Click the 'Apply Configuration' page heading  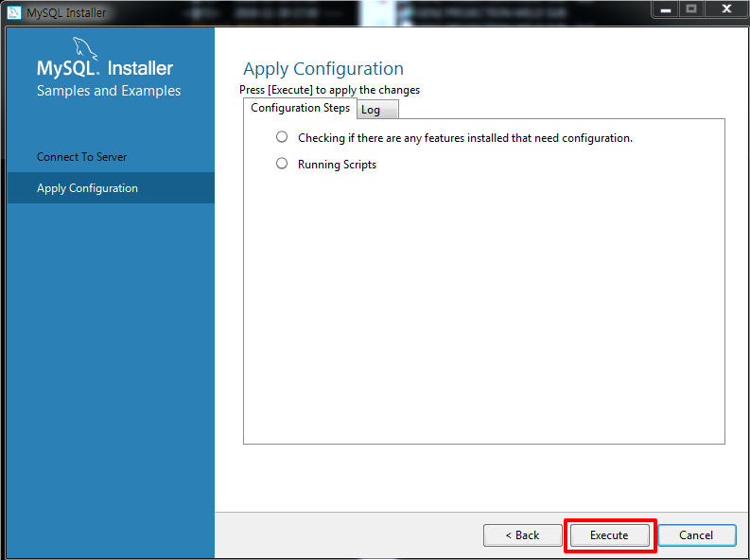(323, 69)
